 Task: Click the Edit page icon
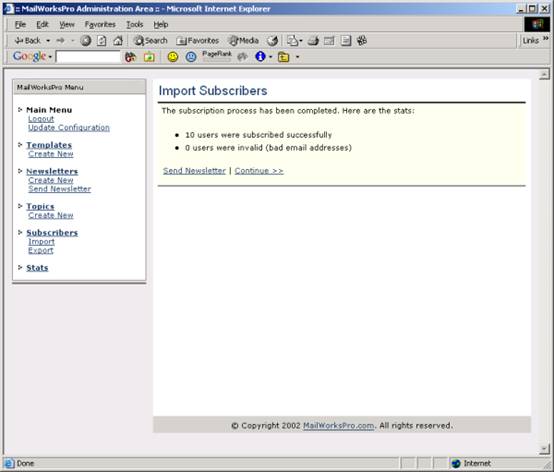[x=329, y=41]
